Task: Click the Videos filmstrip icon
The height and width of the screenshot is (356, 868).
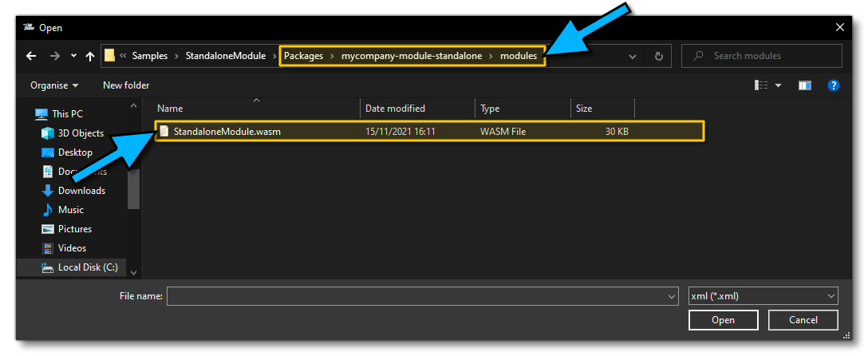Action: click(48, 248)
